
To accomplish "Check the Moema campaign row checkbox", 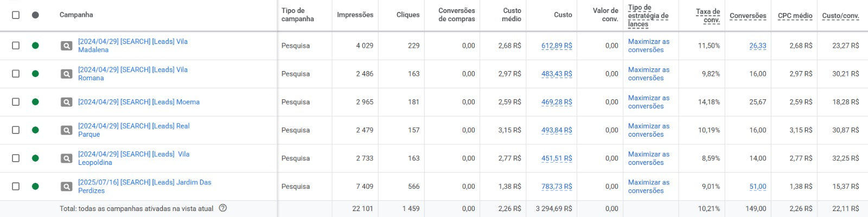I will (x=16, y=102).
